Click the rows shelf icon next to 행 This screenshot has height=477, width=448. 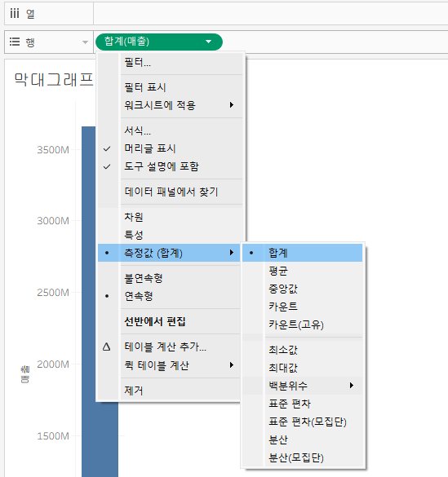(15, 42)
